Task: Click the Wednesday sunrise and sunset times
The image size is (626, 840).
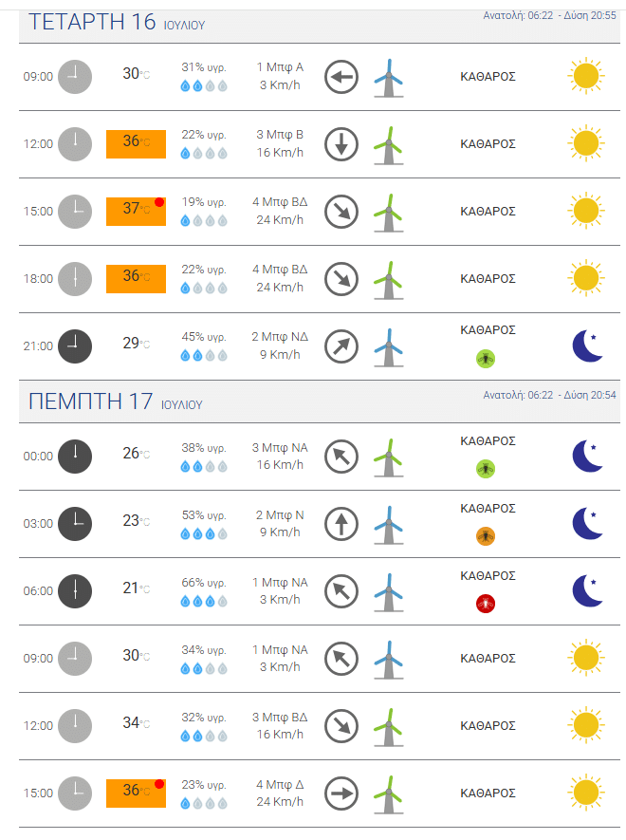Action: (x=549, y=15)
